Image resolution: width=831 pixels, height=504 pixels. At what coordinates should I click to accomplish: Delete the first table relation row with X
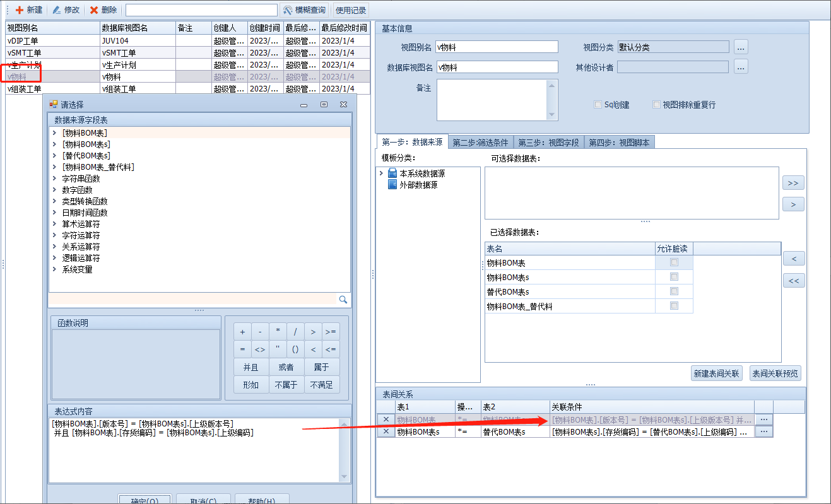click(x=386, y=419)
